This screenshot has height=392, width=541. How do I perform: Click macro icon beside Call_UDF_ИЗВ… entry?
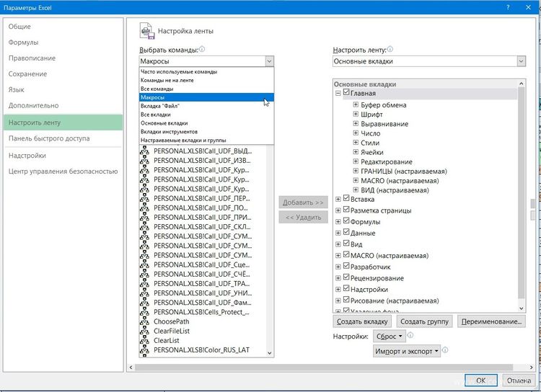[x=144, y=160]
